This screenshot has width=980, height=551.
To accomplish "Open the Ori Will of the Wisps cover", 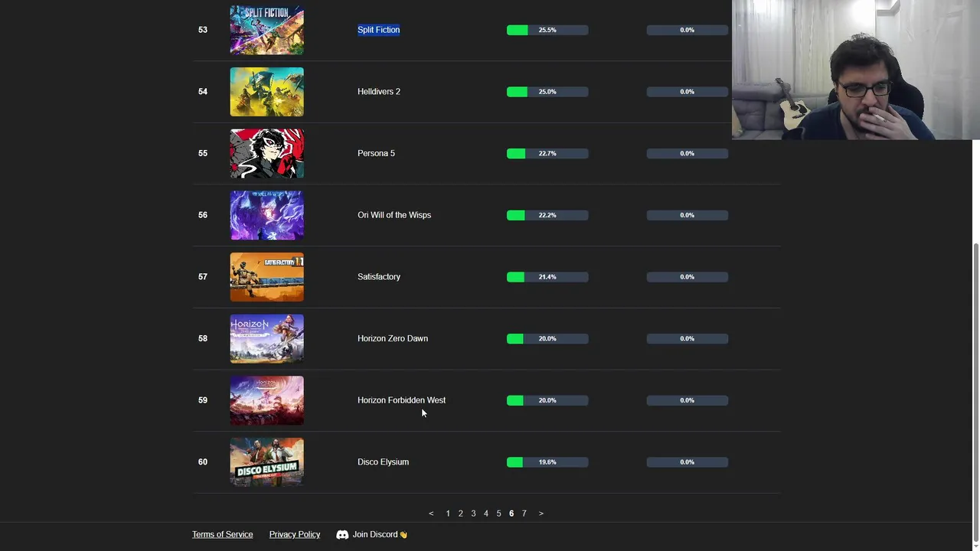I will 266,215.
